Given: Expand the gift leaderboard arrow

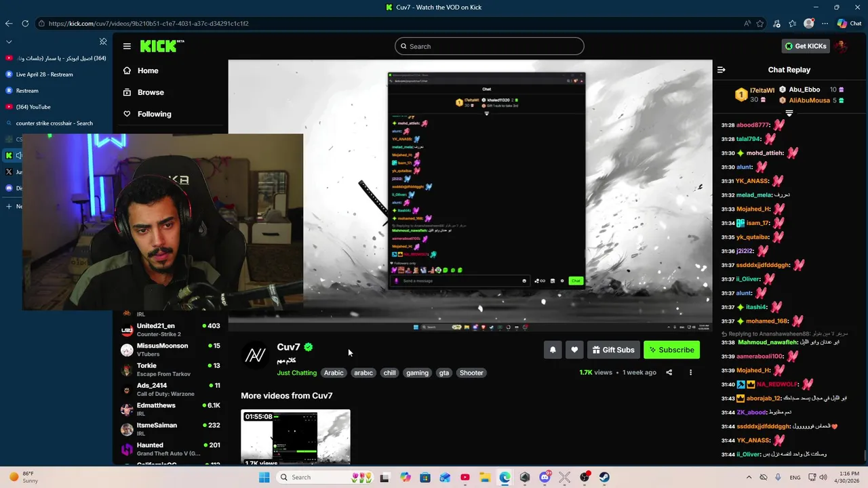Looking at the screenshot, I should (789, 113).
